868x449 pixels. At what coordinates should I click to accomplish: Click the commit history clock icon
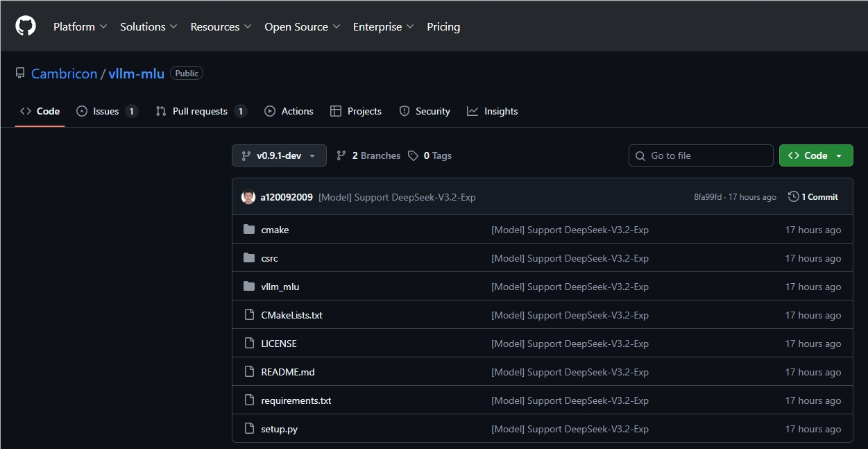click(794, 197)
